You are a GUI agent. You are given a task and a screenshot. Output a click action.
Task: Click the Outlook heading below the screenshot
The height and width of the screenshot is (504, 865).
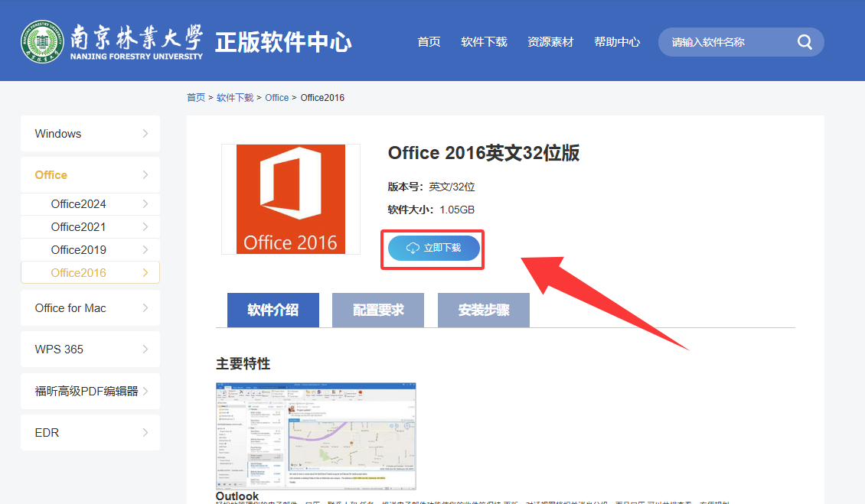(x=237, y=496)
